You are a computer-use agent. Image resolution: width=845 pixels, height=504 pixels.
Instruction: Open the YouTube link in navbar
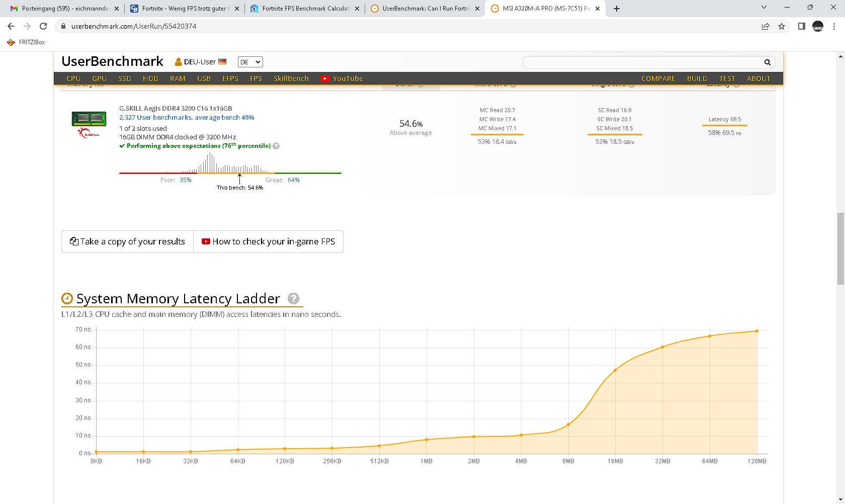[x=342, y=78]
